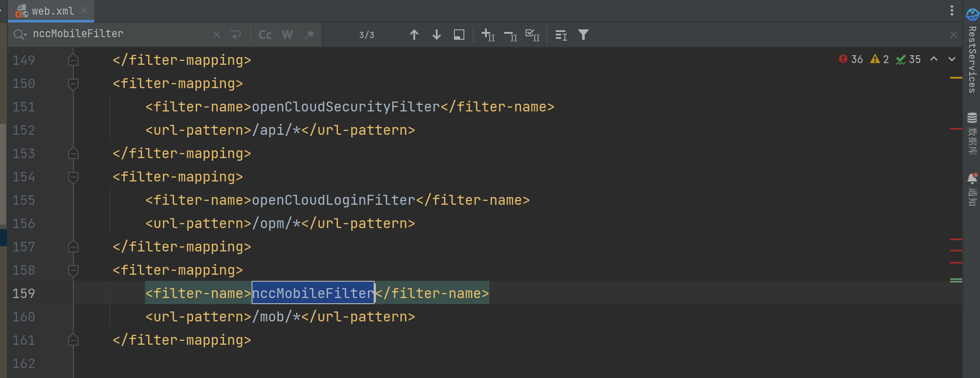Open search history dropdown magnifier

pos(20,34)
